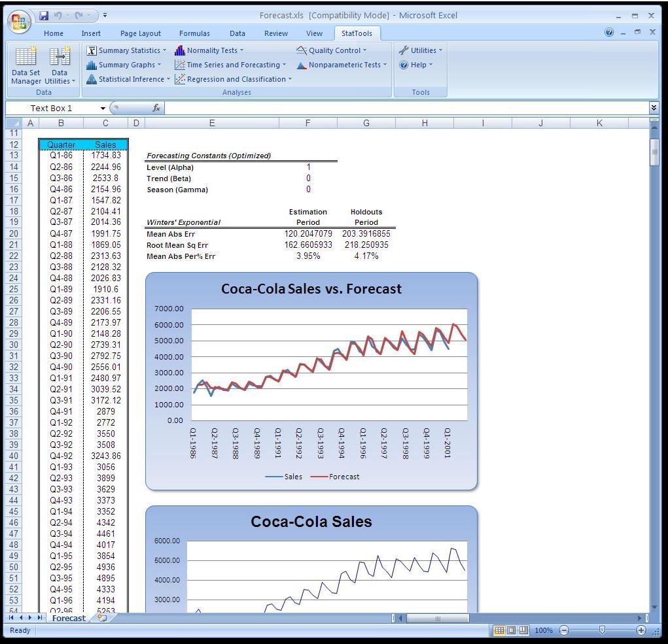Open Normality Tests dropdown
This screenshot has height=644, width=668.
(x=209, y=50)
